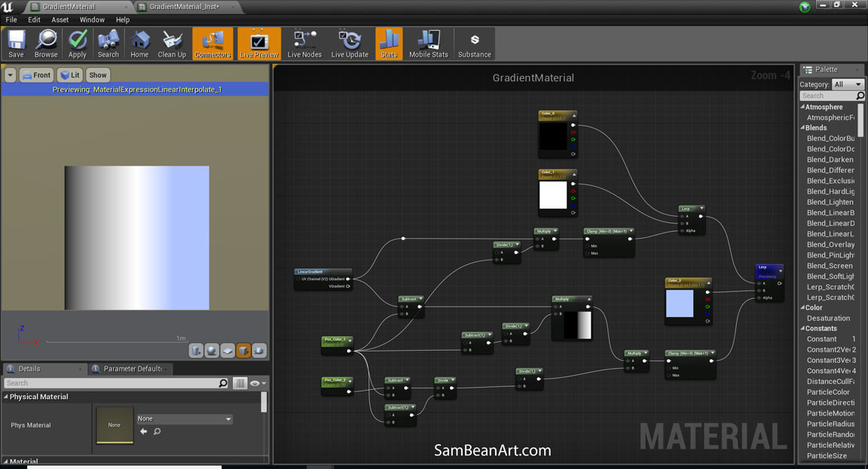Image resolution: width=868 pixels, height=469 pixels.
Task: Click the VGradient output pin on LinearGradient
Action: (347, 286)
